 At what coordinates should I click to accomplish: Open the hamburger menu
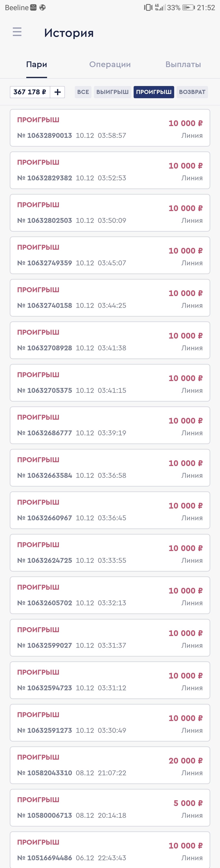[x=17, y=32]
